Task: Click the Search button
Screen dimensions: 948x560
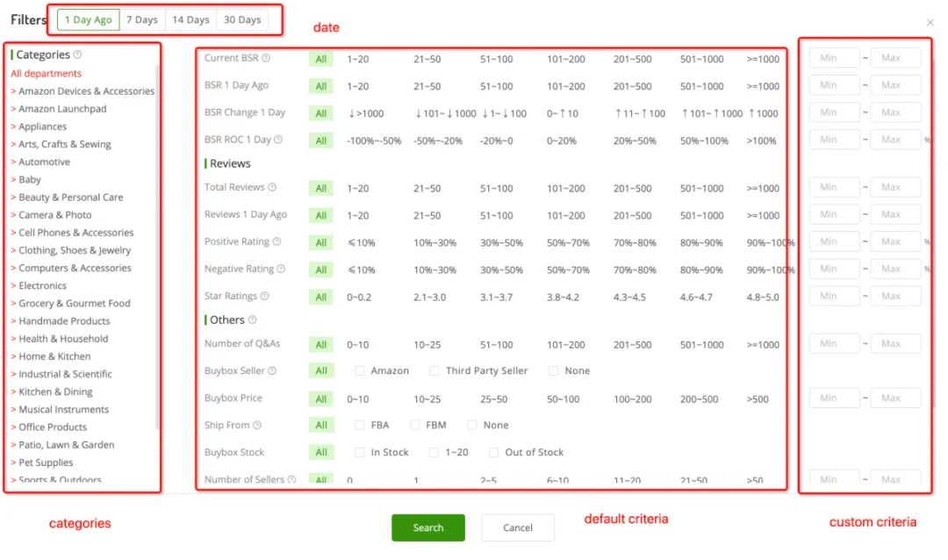Action: (x=427, y=528)
